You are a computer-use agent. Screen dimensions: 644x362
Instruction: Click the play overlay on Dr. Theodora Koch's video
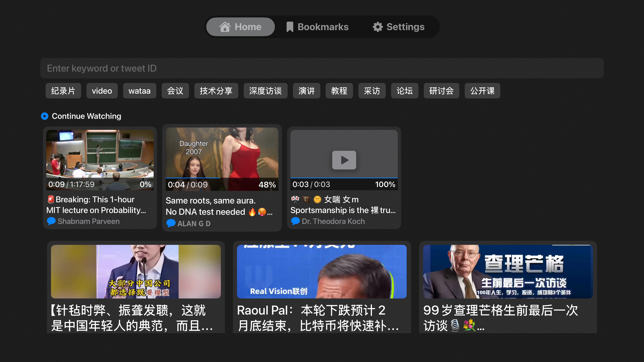pos(344,160)
